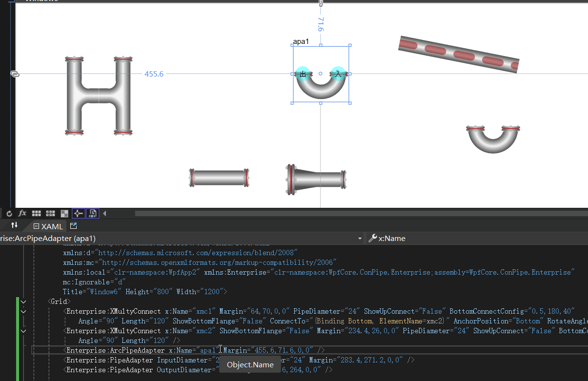
Task: Toggle the snap grid display icon
Action: click(x=36, y=213)
